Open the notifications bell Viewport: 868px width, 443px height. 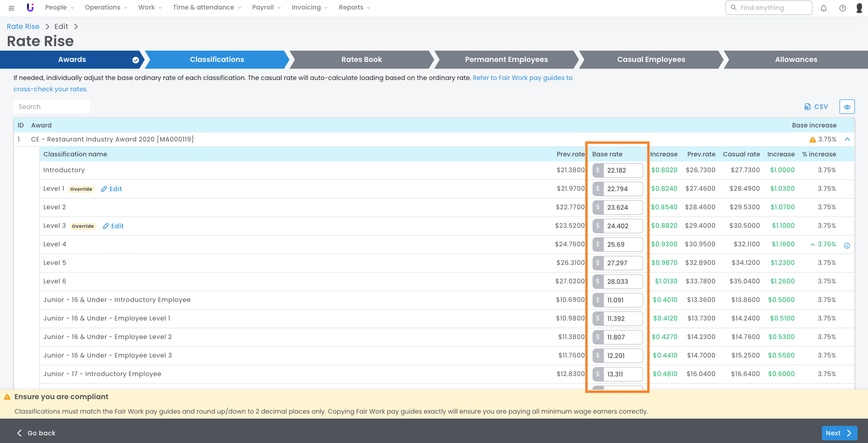824,8
